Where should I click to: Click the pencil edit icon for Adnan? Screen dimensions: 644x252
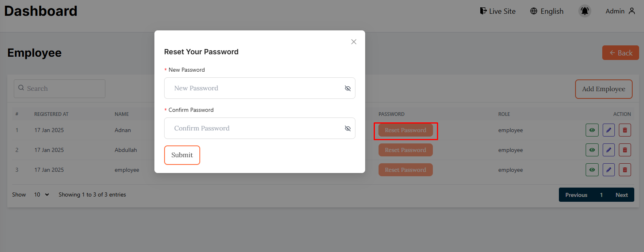(x=608, y=130)
